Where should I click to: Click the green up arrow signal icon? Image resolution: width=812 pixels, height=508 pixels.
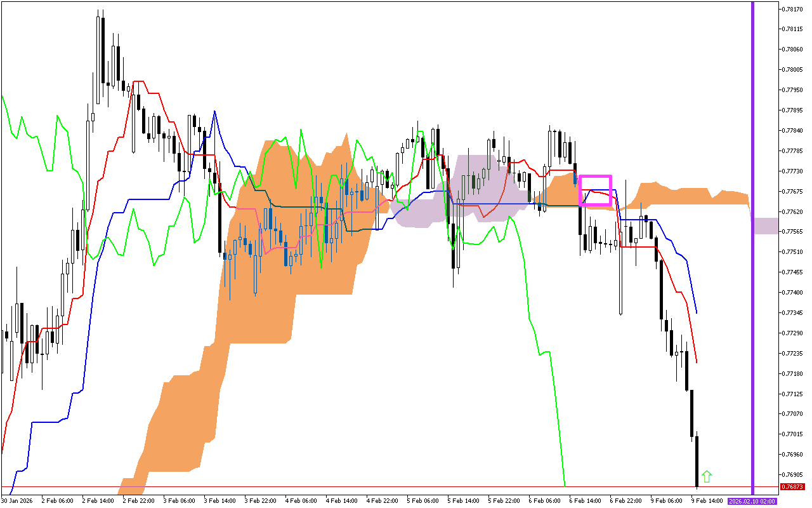click(x=707, y=476)
